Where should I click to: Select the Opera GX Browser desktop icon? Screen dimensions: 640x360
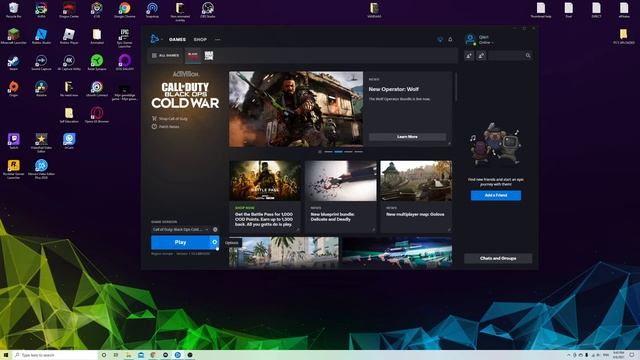click(97, 115)
